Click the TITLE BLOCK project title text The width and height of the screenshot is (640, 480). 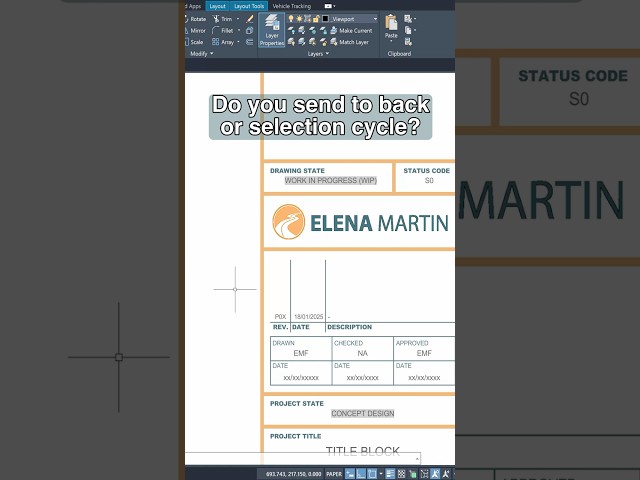click(x=362, y=451)
